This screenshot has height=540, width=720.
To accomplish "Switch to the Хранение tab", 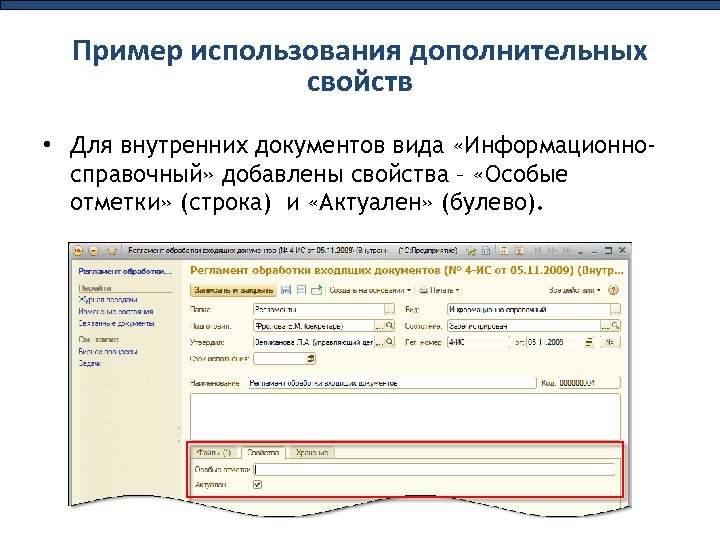I will point(312,453).
